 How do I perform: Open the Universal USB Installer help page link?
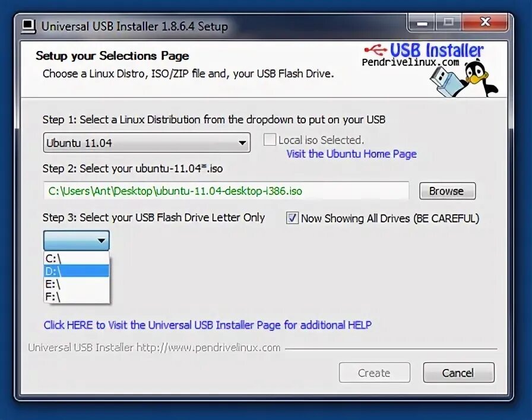(207, 324)
